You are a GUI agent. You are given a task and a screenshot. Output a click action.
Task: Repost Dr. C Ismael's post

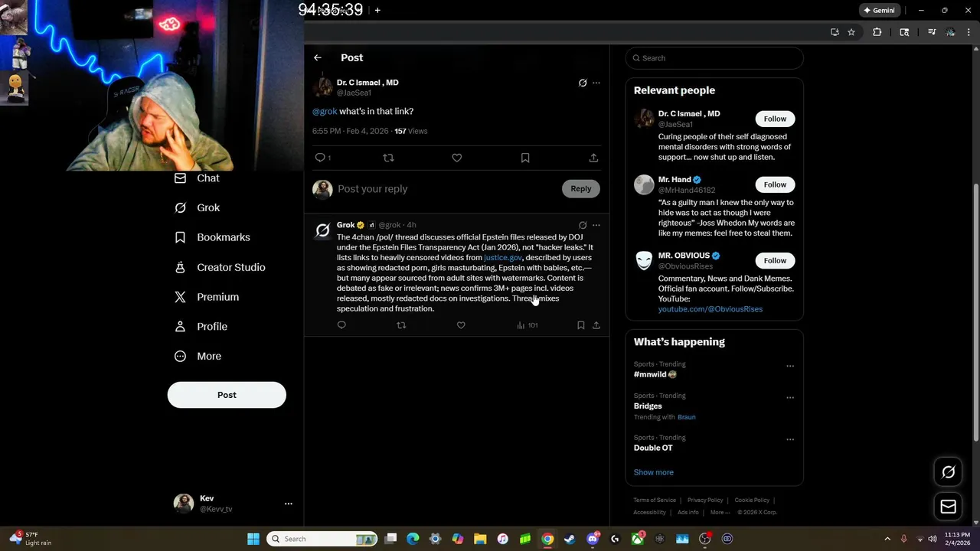[x=388, y=158]
